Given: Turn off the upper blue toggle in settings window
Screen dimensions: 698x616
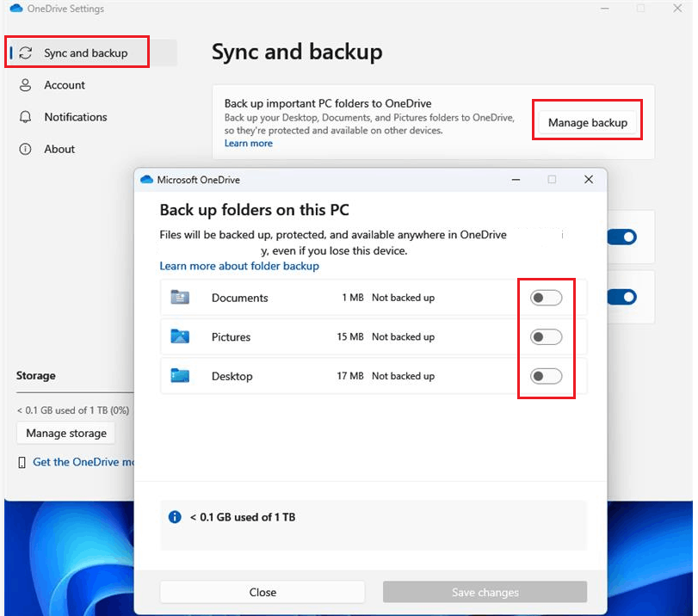Looking at the screenshot, I should click(x=622, y=237).
